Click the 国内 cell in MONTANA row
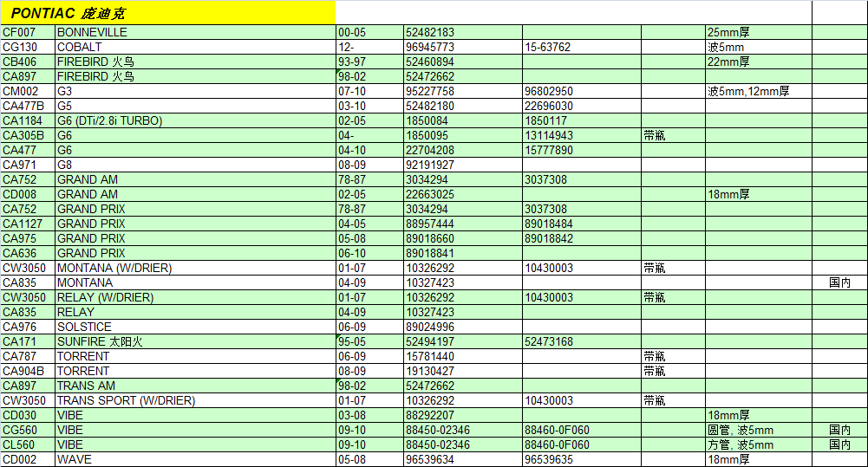The image size is (868, 467). tap(839, 282)
